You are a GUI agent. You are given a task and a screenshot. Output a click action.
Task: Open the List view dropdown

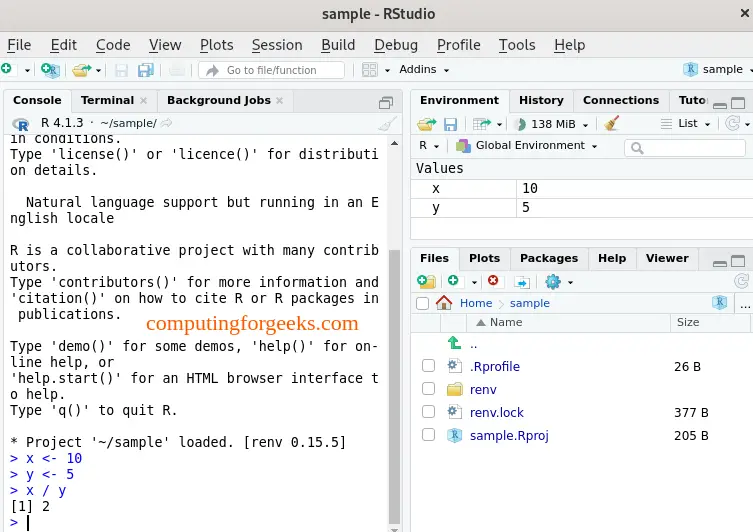[685, 124]
